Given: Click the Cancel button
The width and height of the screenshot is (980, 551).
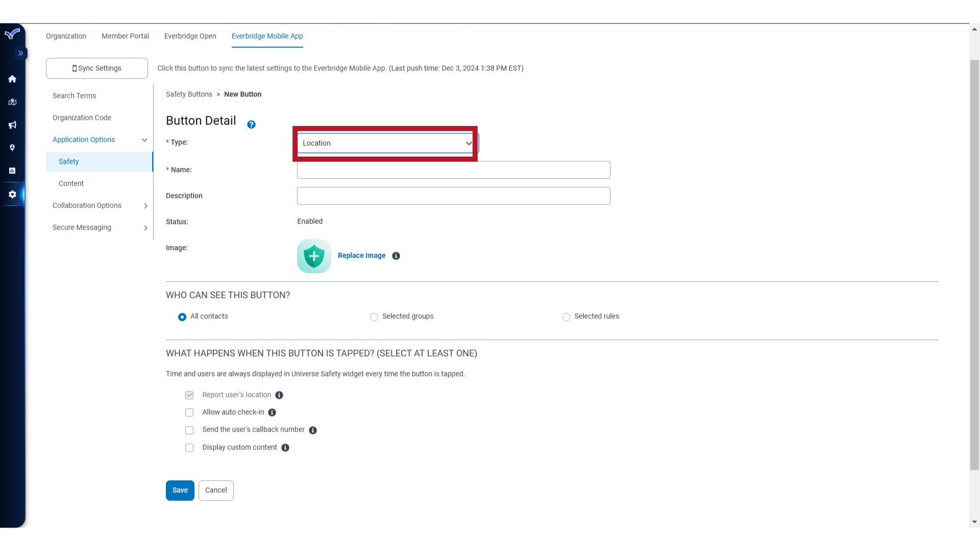Looking at the screenshot, I should [x=216, y=490].
